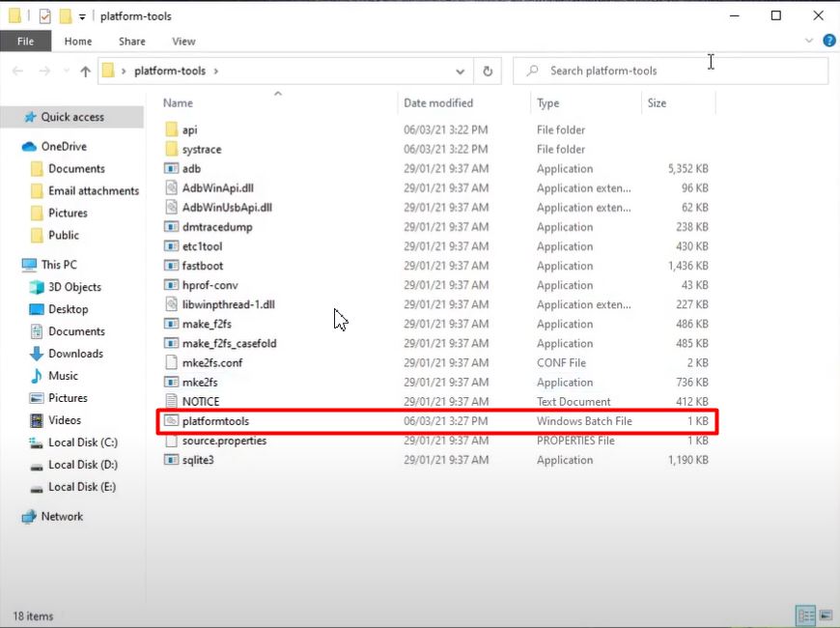
Task: Select the AdbWinApi.dll file icon
Action: [171, 187]
